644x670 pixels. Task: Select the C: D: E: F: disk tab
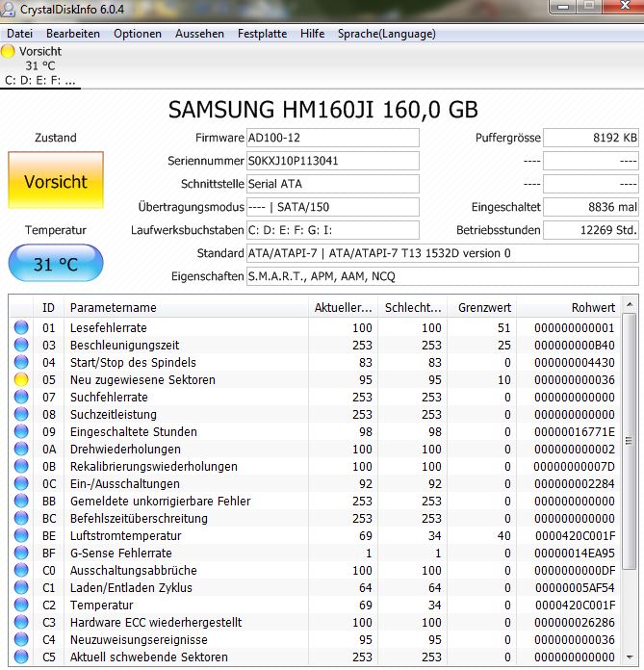40,65
